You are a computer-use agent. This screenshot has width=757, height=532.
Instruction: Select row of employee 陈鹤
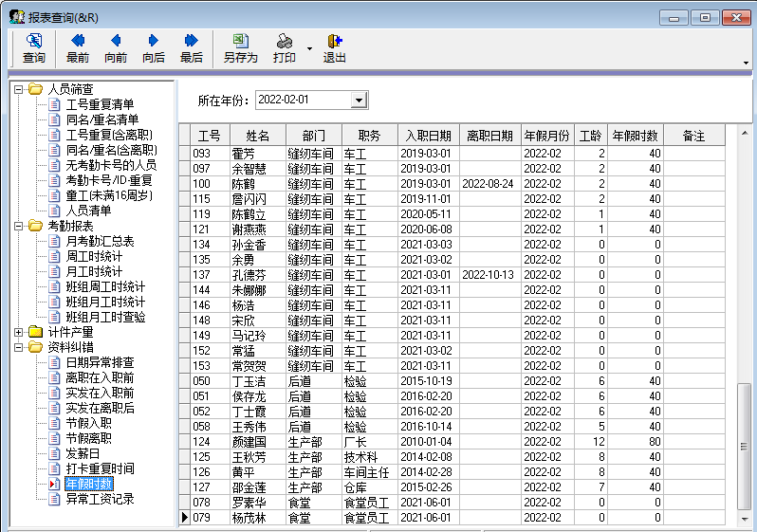[452, 183]
